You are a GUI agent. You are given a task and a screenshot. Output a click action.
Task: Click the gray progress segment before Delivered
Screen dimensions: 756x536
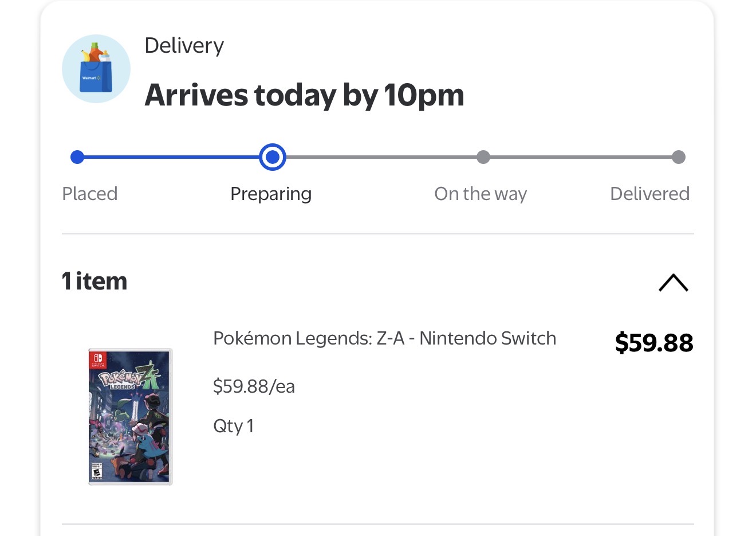click(x=581, y=157)
